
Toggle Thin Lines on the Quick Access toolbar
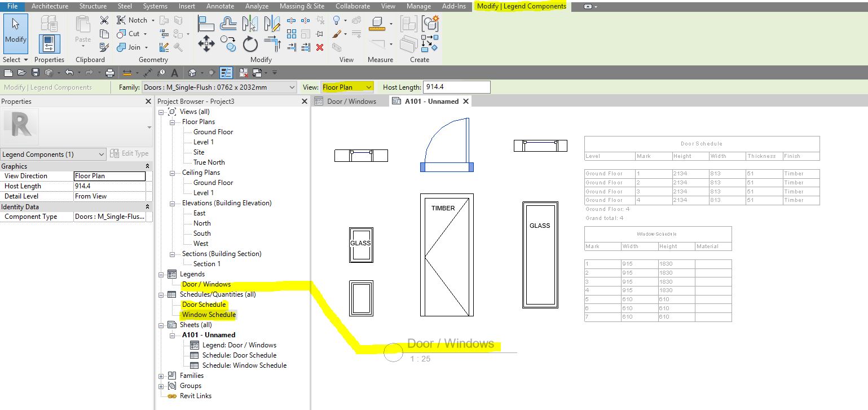pos(227,72)
